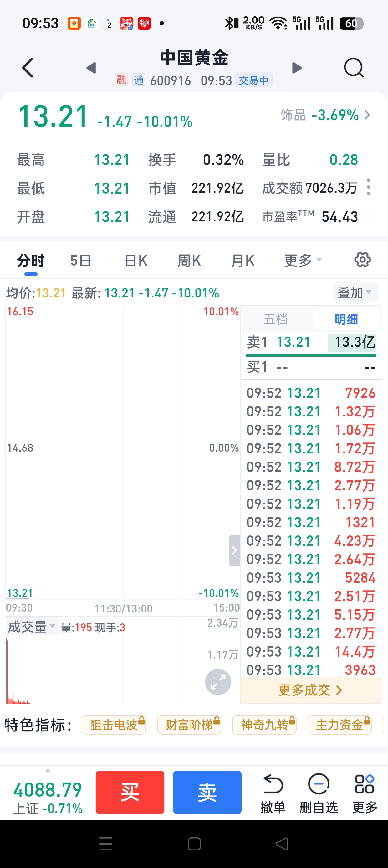Open locked 主力资金 indicator
Viewport: 388px width, 868px height.
point(339,725)
